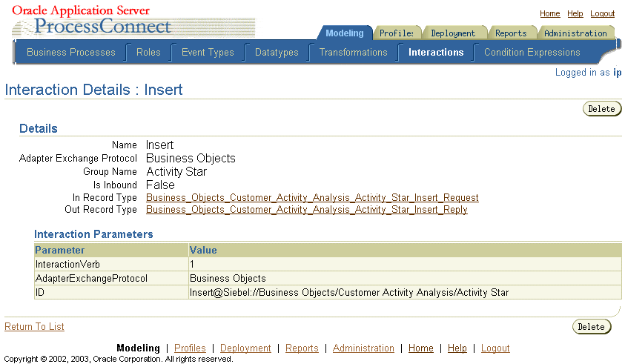Open the Help link in the header
This screenshot has width=625, height=364.
point(575,13)
